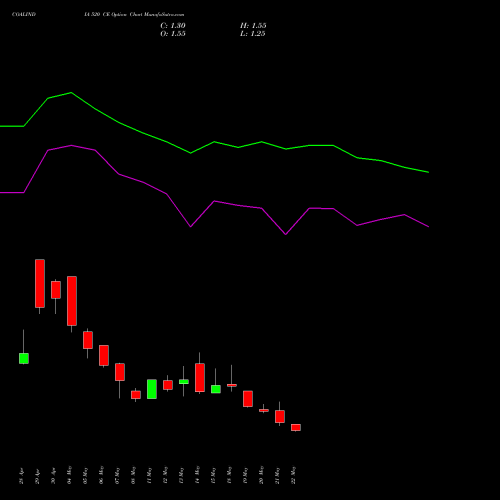Click the long red candle above 04 May

pos(72,301)
